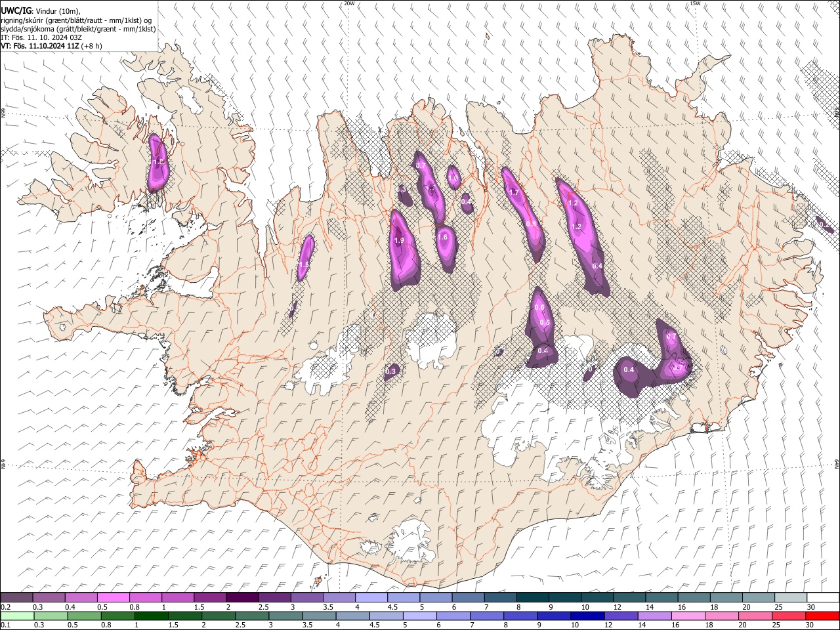The image size is (840, 630).
Task: Click the 'slydda/snjókoma' legend description line
Action: click(78, 29)
